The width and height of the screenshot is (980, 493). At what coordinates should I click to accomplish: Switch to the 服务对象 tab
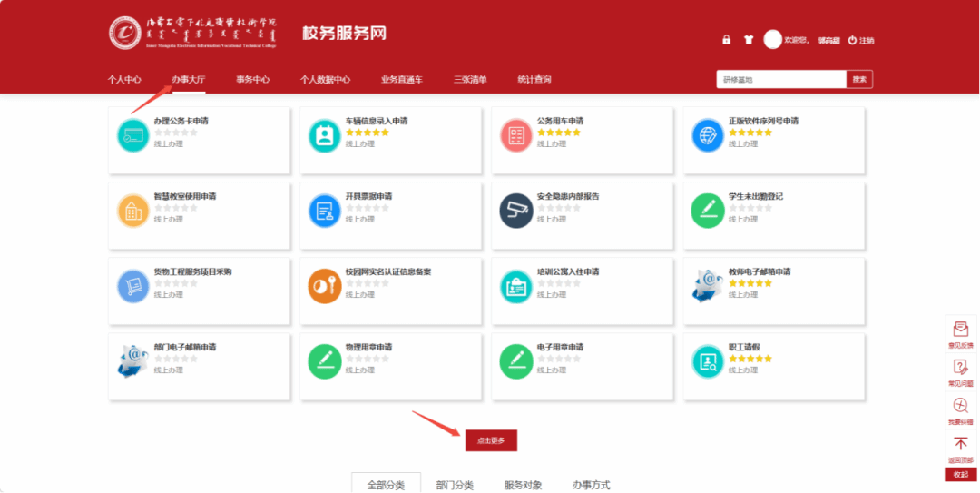tap(523, 485)
